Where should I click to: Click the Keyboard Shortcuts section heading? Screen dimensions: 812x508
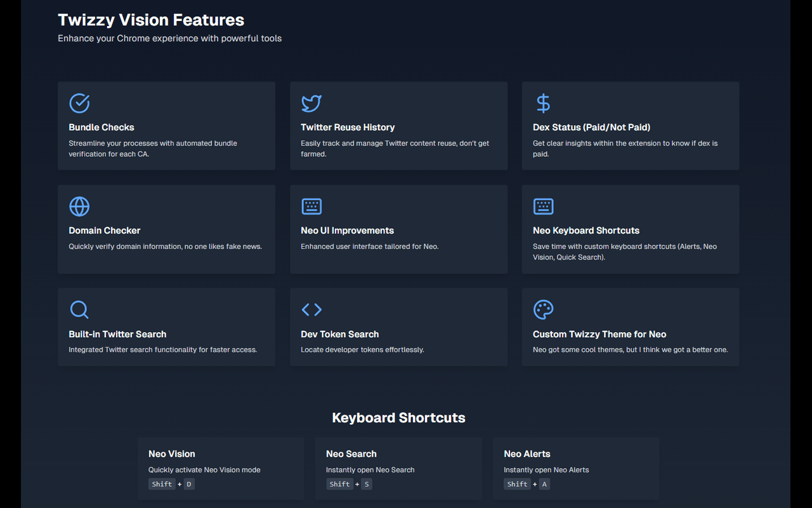398,418
